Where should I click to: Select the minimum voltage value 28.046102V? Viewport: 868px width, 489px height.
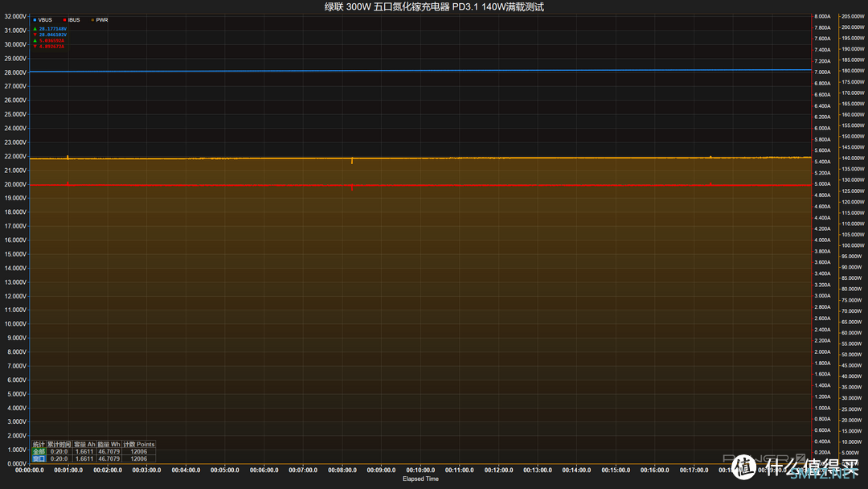point(52,35)
